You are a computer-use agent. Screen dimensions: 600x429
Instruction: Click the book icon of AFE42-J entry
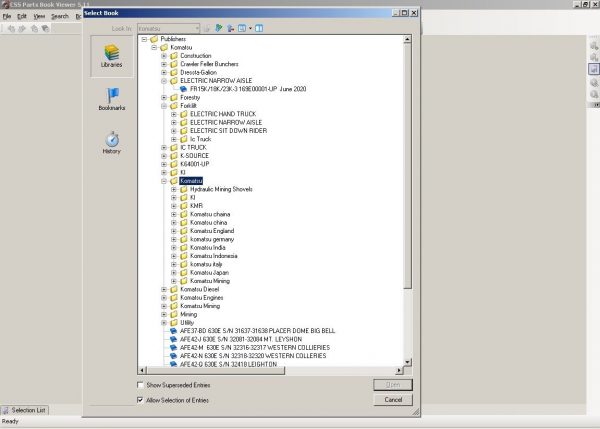(x=173, y=339)
